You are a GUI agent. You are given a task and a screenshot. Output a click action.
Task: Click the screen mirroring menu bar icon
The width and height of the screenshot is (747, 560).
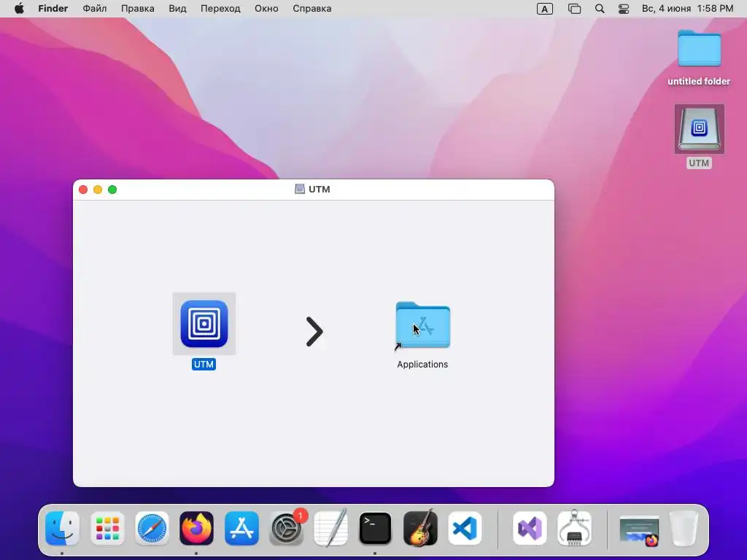coord(575,9)
